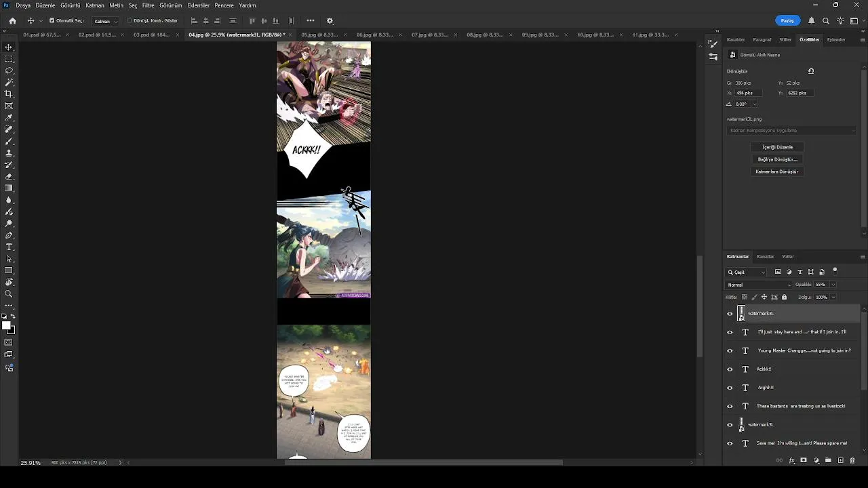
Task: Select the Rectangular Marquee tool
Action: coord(9,59)
